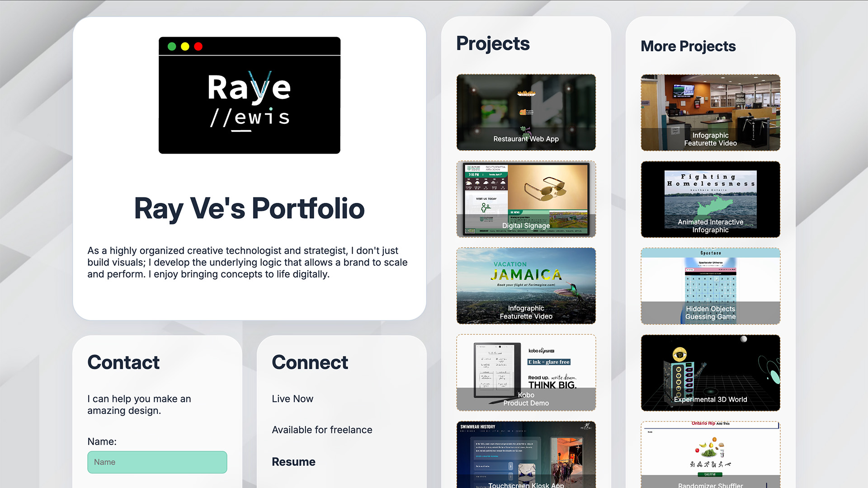
Task: Click the "I can help you make an amazing design." text
Action: pyautogui.click(x=139, y=405)
